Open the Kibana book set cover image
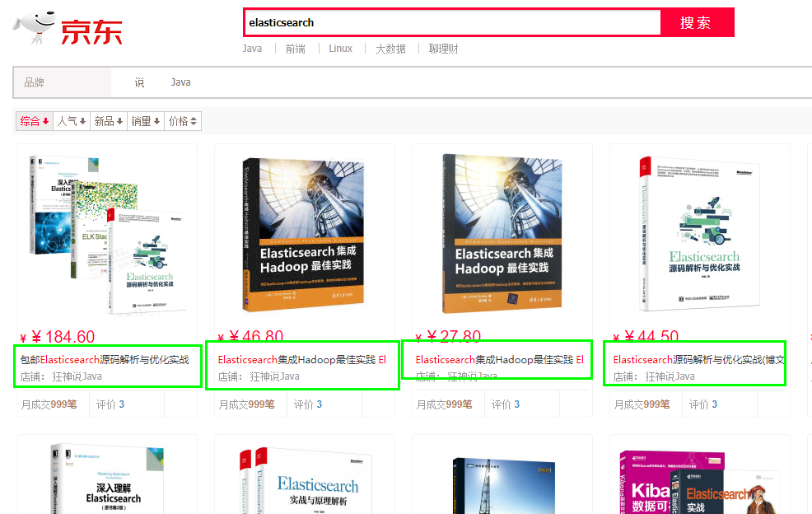 click(698, 482)
